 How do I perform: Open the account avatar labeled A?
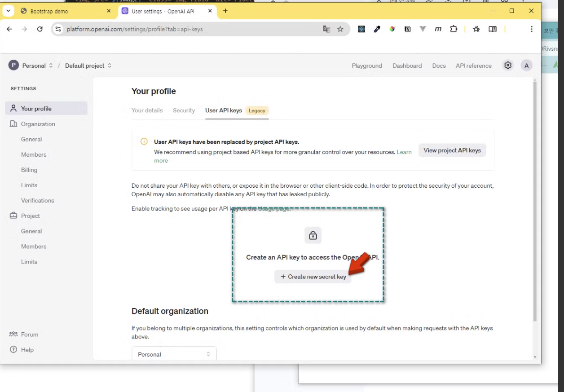coord(527,66)
